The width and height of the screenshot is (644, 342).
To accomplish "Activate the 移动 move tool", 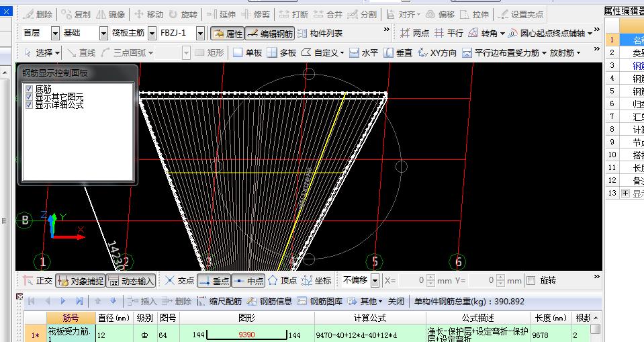I will point(148,14).
